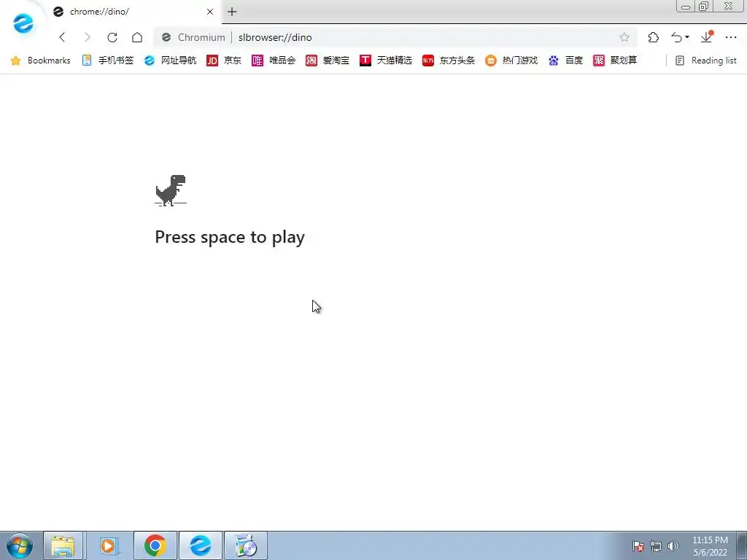Screen dimensions: 747x560
Task: Open a new tab with plus button
Action: click(x=232, y=12)
